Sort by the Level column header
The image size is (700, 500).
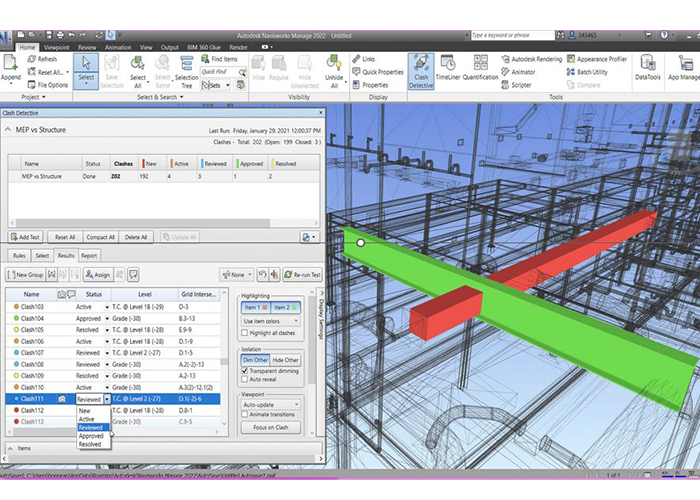click(x=144, y=294)
